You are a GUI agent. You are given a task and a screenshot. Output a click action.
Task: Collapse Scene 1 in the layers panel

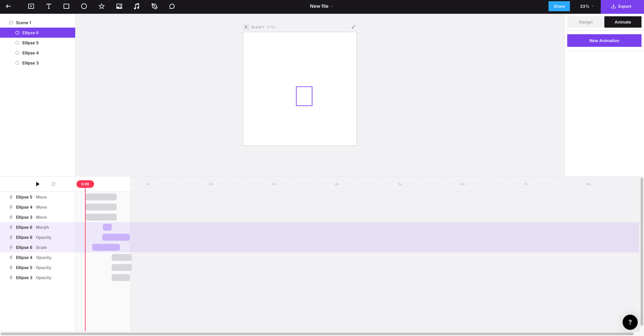[11, 23]
